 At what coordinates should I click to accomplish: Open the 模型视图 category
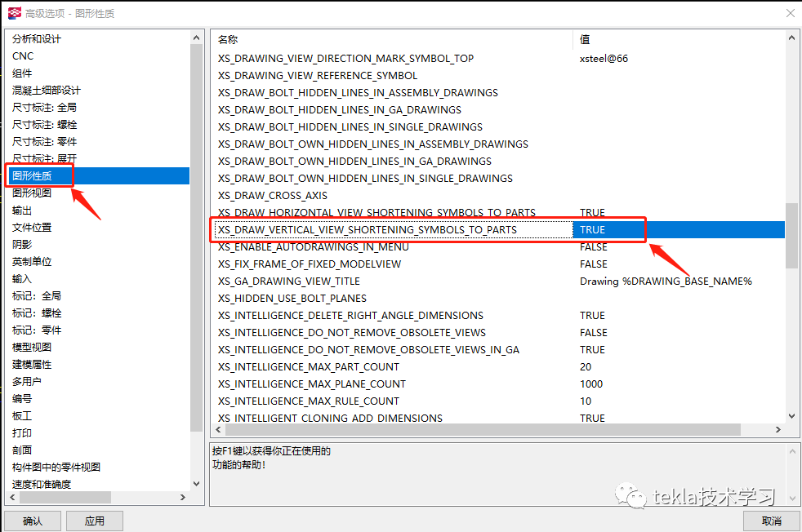(32, 348)
